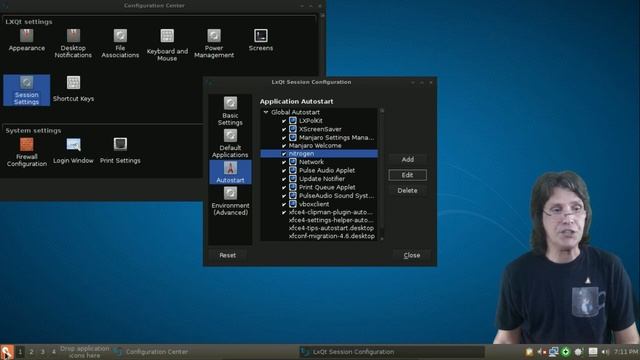Select the Autostart page

pos(230,172)
